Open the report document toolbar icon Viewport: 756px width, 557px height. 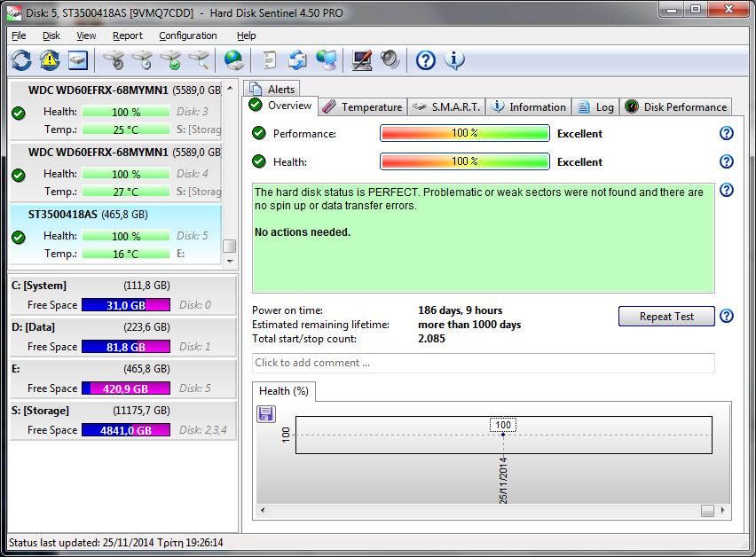coord(270,60)
